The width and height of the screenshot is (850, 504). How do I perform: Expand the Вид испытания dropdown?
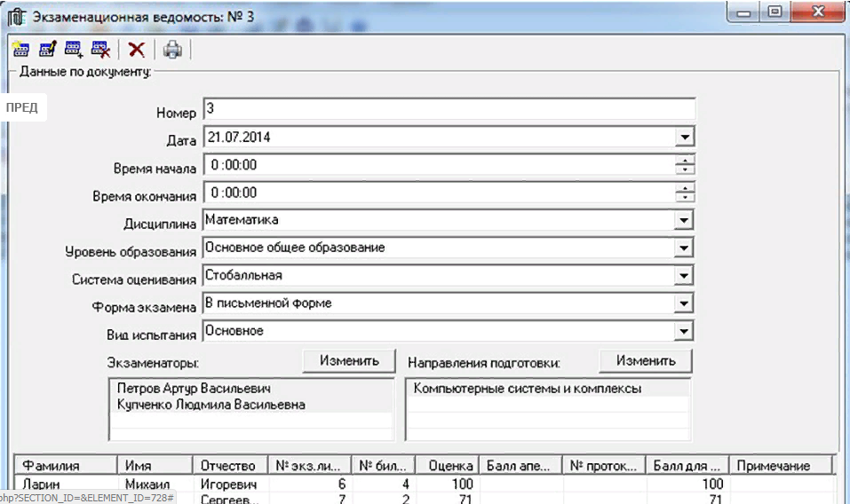(x=683, y=331)
